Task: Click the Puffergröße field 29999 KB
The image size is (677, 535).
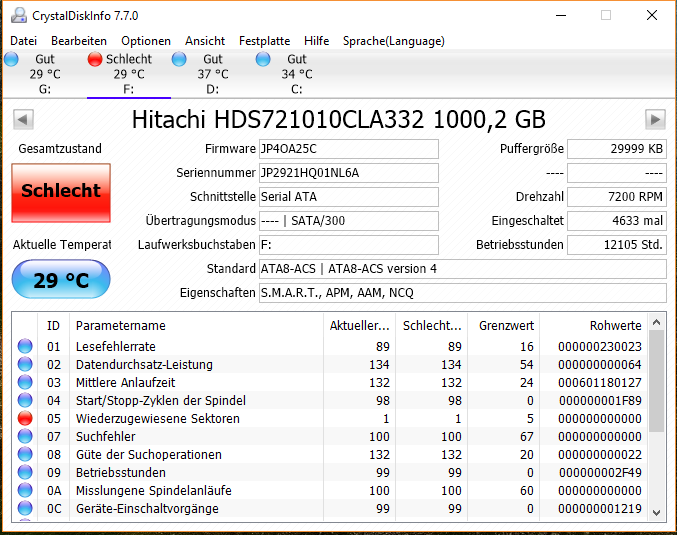Action: [x=617, y=149]
